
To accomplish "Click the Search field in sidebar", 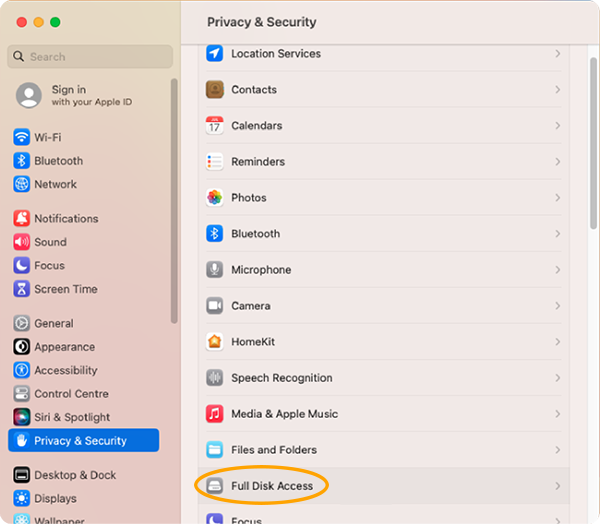I will click(x=90, y=57).
